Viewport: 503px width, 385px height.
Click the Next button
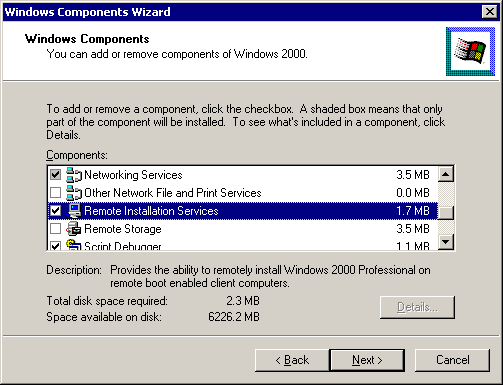367,360
